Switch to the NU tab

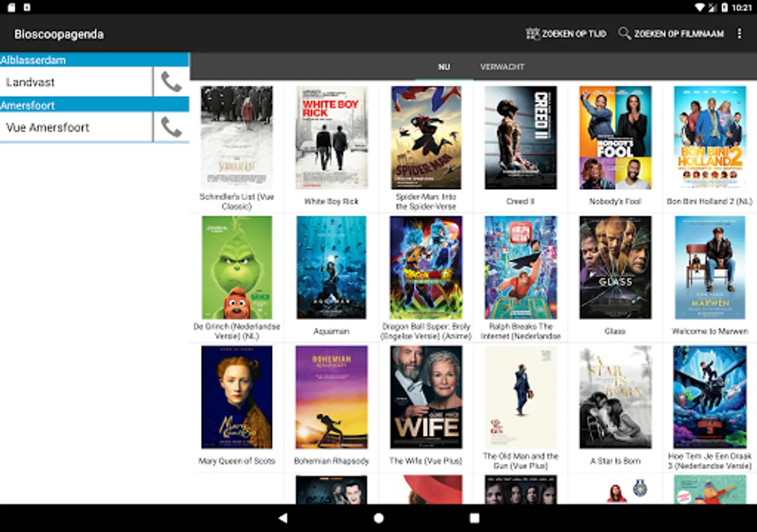coord(444,67)
